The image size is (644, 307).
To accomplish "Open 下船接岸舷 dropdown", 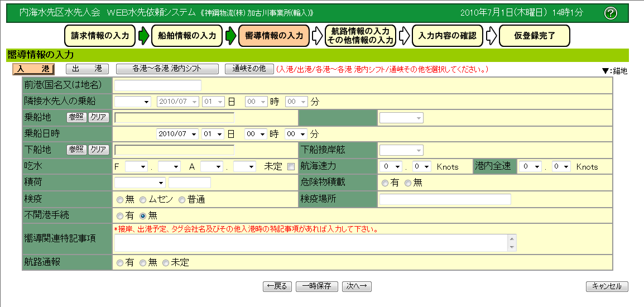I will tap(401, 150).
